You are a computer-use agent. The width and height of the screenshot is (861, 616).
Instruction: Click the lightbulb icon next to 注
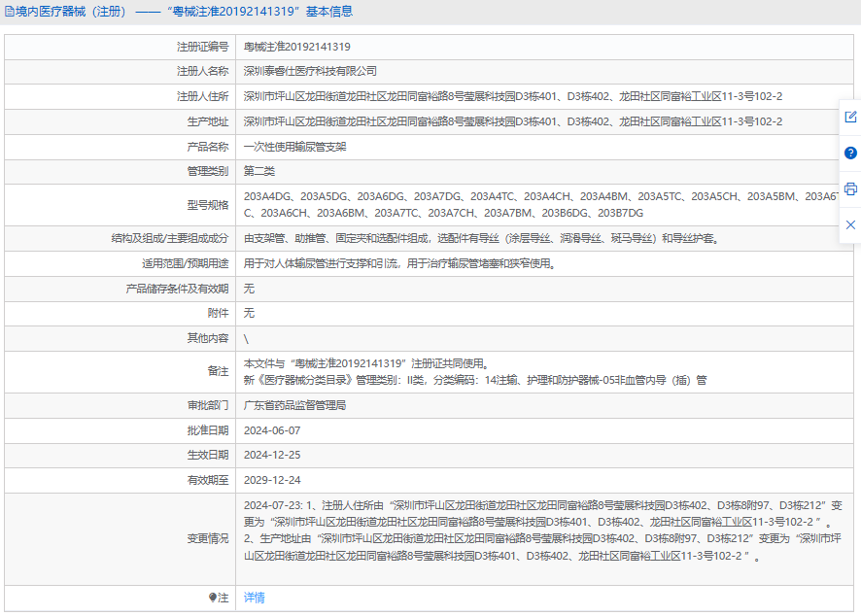coord(213,598)
